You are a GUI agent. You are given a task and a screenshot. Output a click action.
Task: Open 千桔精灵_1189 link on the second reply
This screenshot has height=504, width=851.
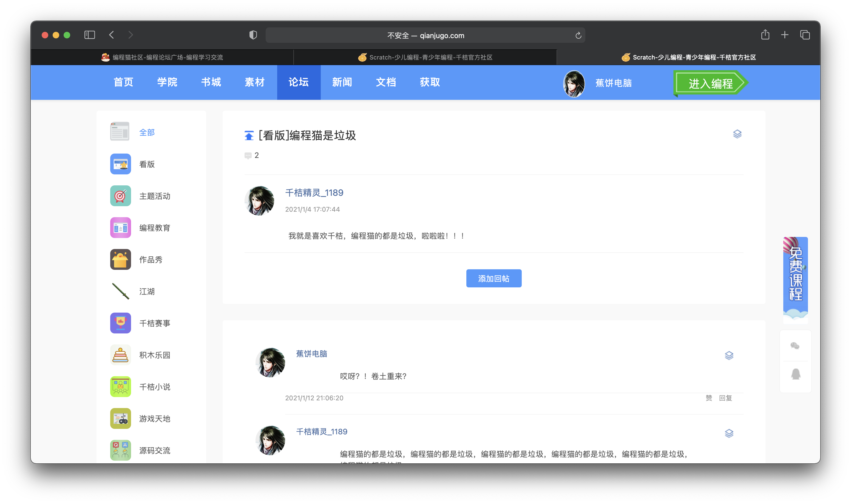[322, 431]
